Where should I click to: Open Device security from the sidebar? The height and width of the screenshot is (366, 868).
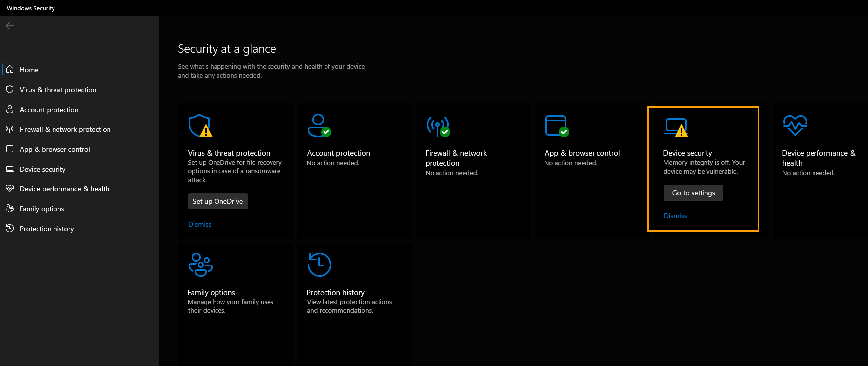[x=79, y=169]
